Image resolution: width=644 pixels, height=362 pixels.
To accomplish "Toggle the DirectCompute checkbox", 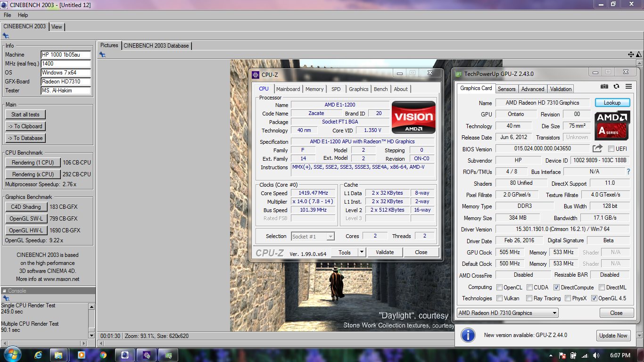I will 556,287.
